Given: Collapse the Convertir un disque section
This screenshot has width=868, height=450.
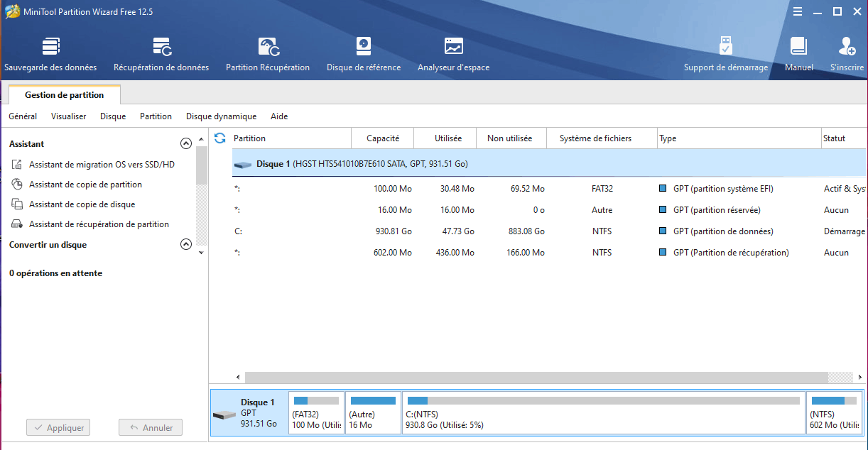Looking at the screenshot, I should [186, 244].
